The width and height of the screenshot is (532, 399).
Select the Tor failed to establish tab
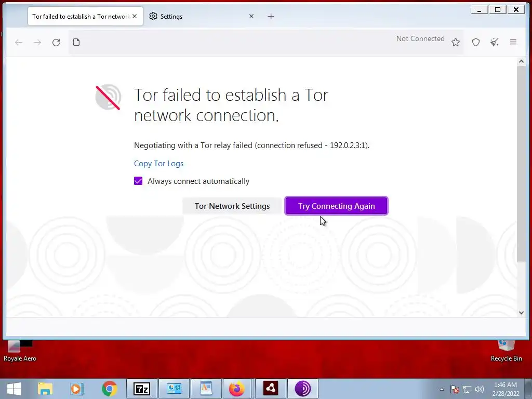[x=86, y=16]
